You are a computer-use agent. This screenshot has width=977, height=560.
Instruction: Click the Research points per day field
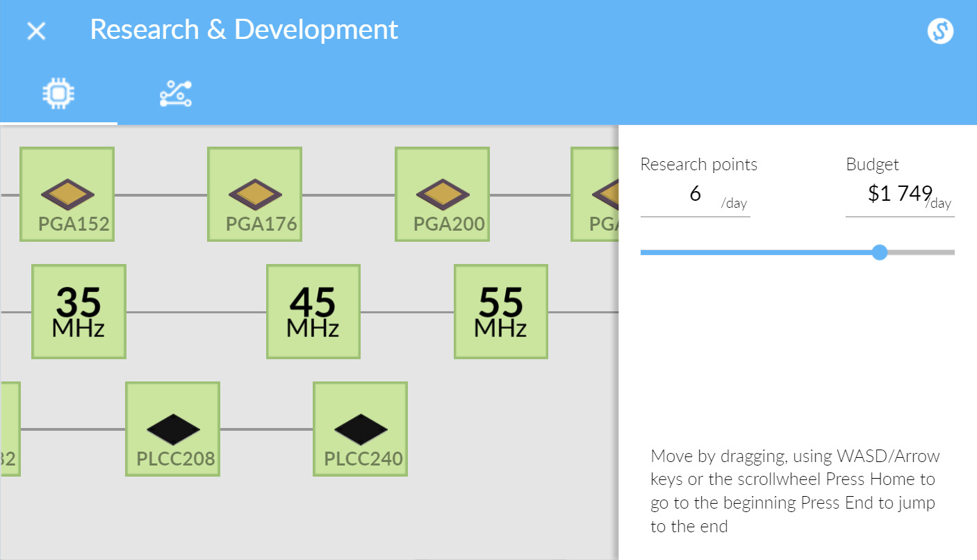695,195
